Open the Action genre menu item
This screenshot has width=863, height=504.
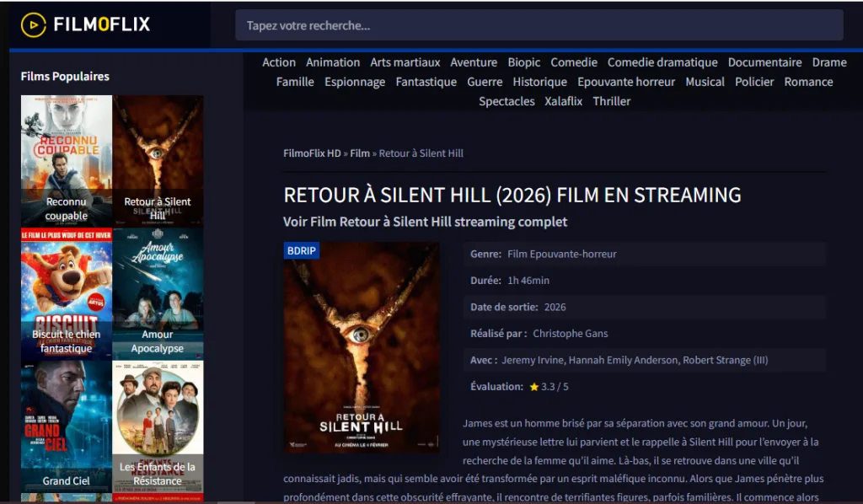click(279, 62)
